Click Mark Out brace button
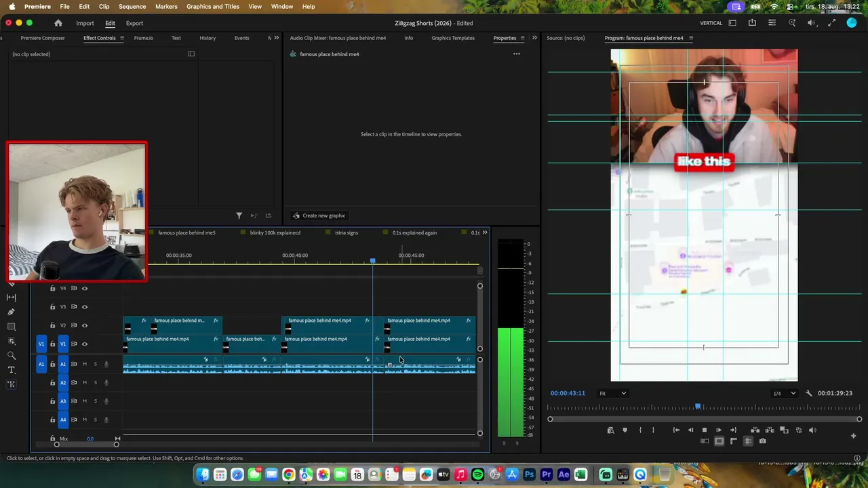The image size is (868, 488). [x=653, y=430]
